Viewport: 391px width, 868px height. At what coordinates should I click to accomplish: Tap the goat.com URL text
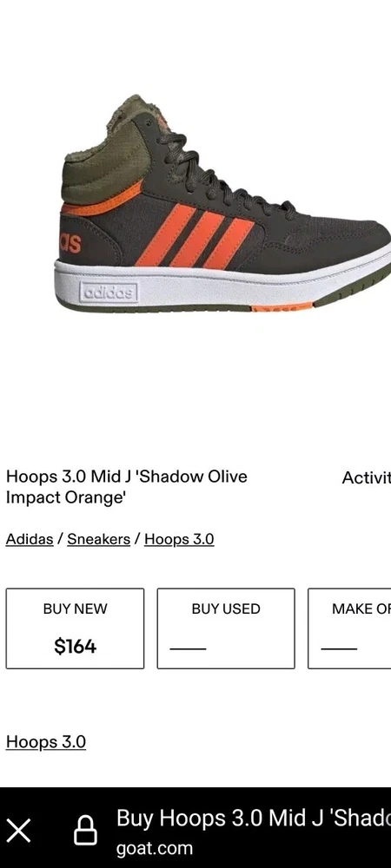point(155,847)
